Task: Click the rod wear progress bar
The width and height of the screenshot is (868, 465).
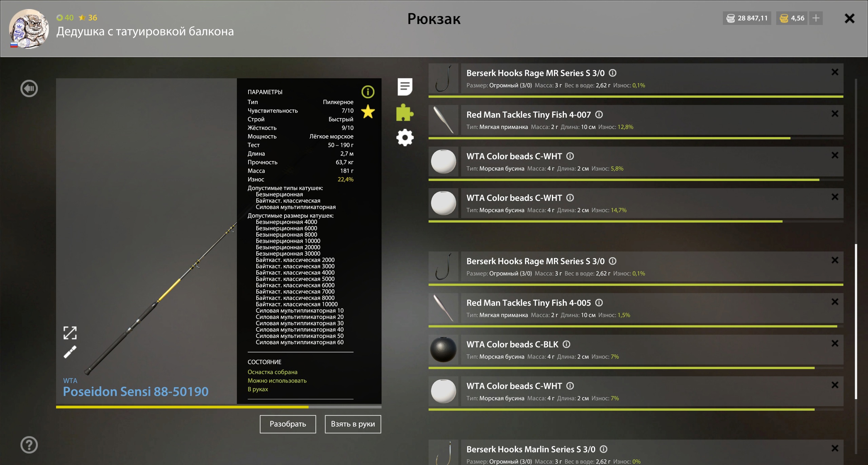Action: point(219,407)
